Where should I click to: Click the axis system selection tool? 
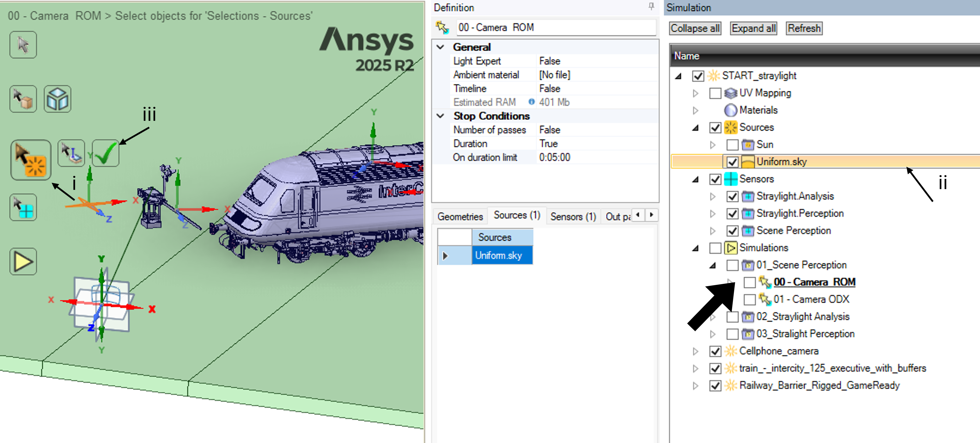(71, 153)
